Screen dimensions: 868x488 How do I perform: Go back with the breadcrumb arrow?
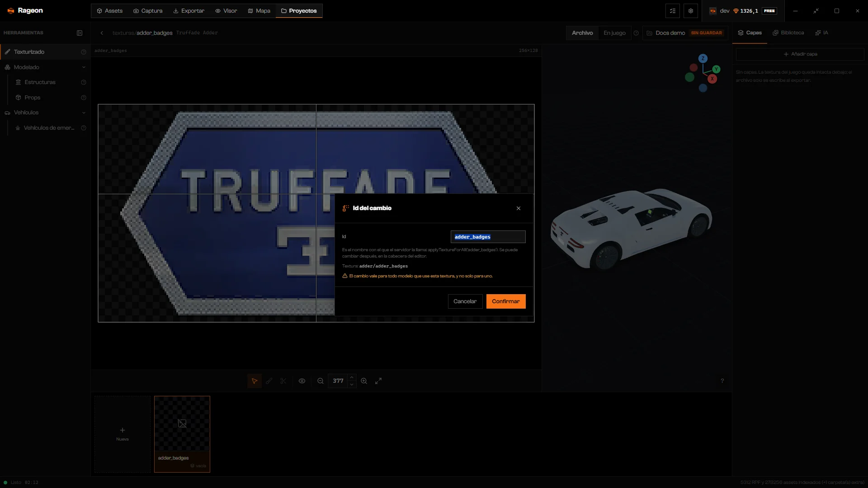102,33
